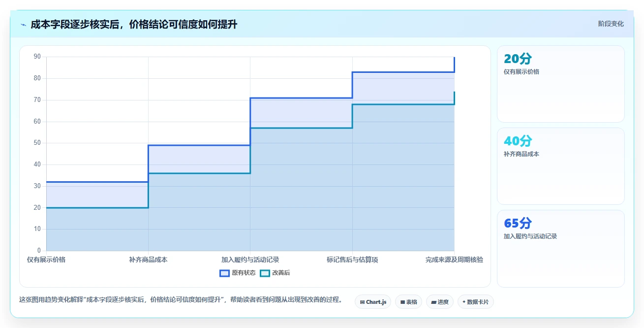Click x-axis label 补齐商品成本

pos(148,260)
